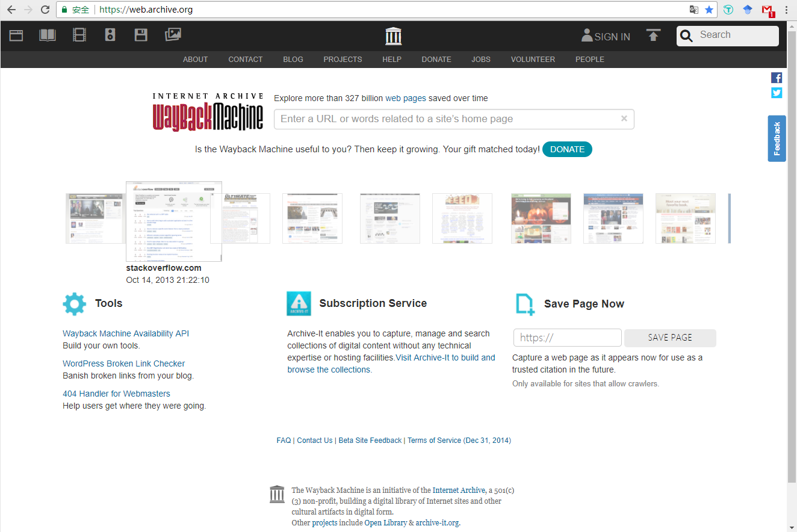Click the stackoverflow.com caption text

click(164, 268)
